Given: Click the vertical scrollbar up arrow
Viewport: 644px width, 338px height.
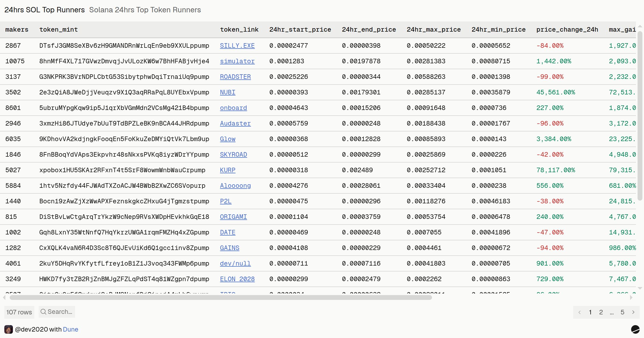Looking at the screenshot, I should pos(640,26).
